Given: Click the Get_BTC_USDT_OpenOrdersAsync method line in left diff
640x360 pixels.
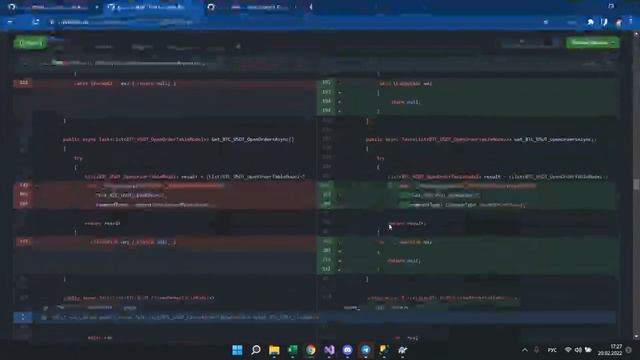Looking at the screenshot, I should [178, 139].
